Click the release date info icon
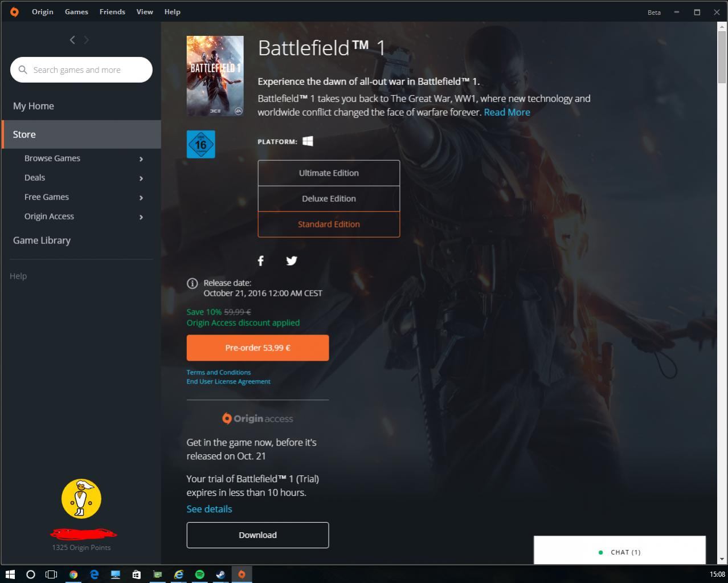Viewport: 728px width, 583px height. (193, 283)
